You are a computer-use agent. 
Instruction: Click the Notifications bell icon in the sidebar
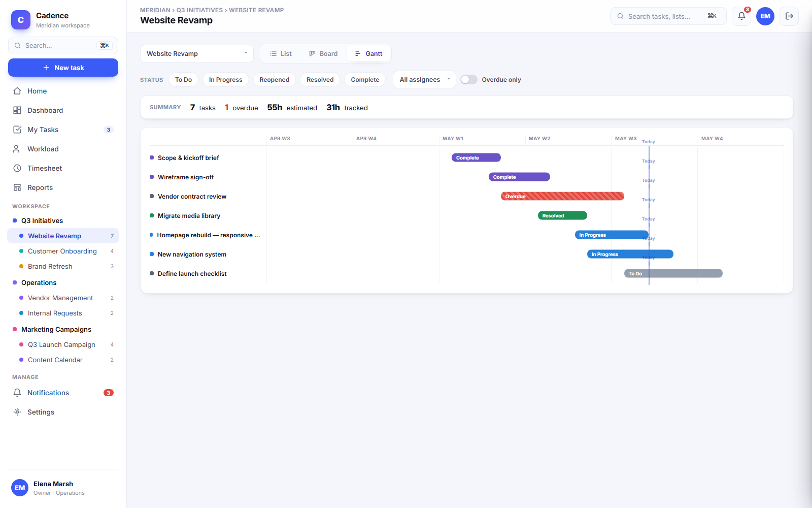(x=17, y=393)
